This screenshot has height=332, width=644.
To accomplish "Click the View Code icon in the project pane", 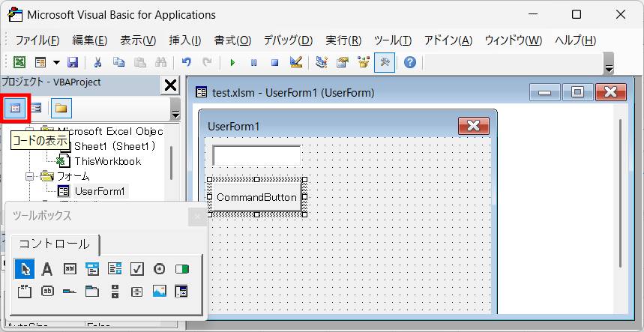I will click(15, 108).
